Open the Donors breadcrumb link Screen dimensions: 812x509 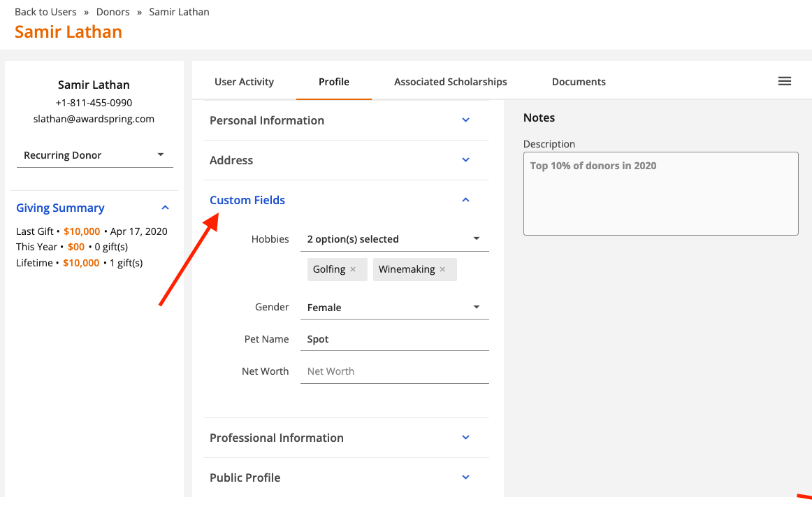[x=113, y=11]
